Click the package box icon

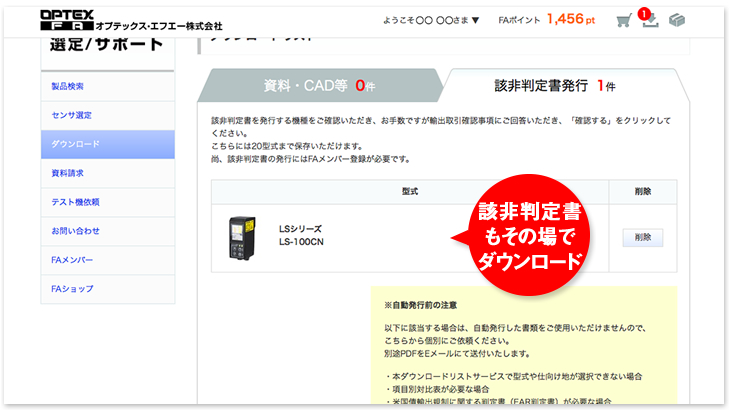[677, 21]
